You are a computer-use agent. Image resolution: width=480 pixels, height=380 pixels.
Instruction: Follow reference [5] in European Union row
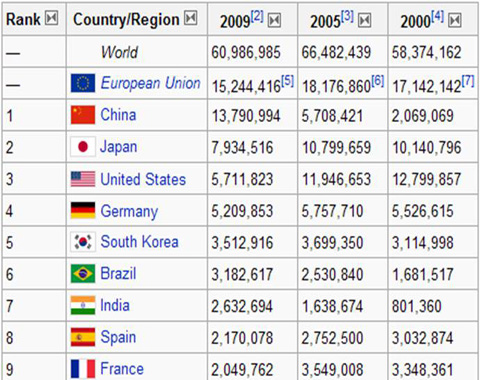pos(288,81)
